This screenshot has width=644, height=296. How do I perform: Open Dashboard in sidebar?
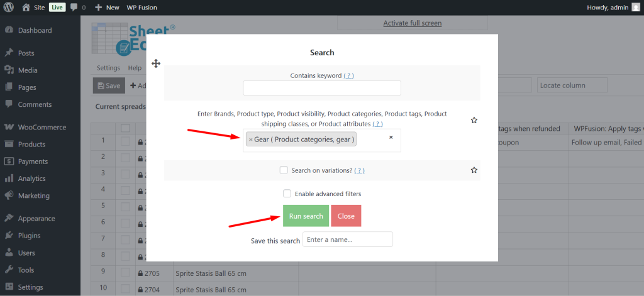[x=35, y=30]
